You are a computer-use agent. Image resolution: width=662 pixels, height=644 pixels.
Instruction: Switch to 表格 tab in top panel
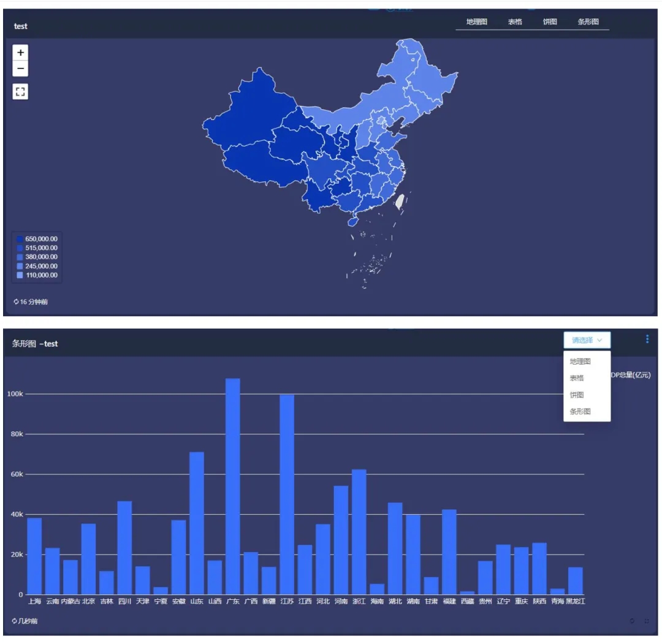515,22
